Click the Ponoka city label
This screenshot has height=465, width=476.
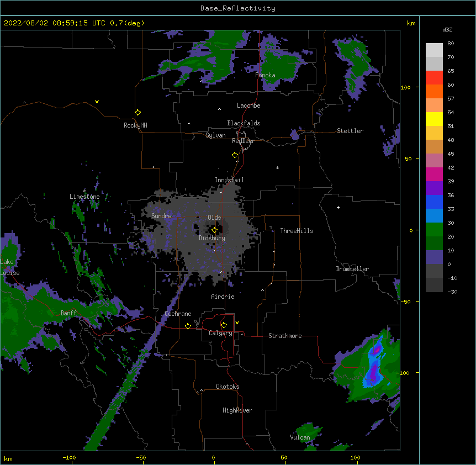click(x=265, y=75)
